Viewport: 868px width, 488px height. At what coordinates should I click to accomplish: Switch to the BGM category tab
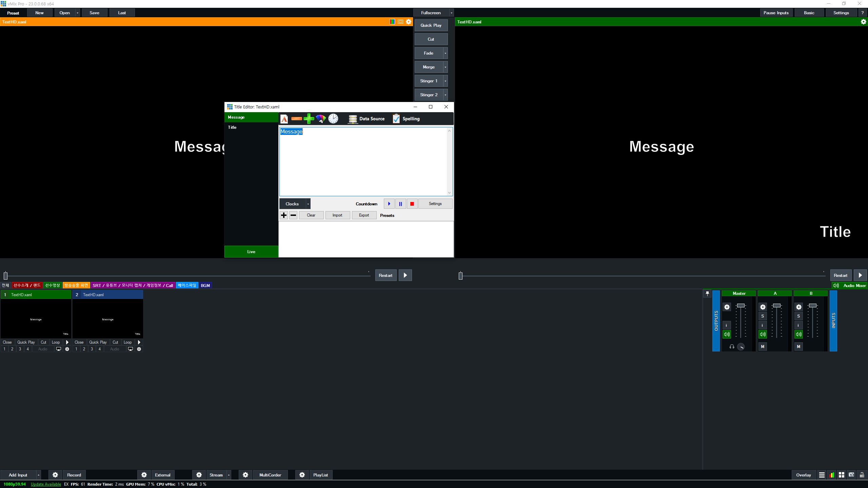205,286
